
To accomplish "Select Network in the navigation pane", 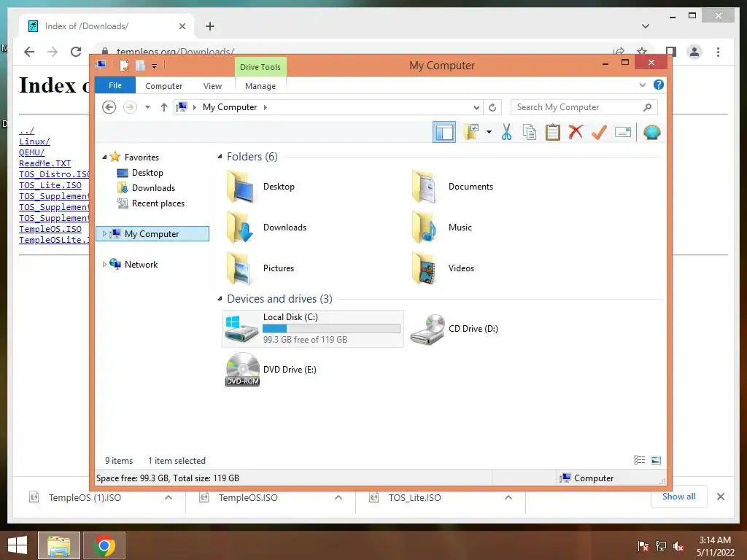I will 141,264.
